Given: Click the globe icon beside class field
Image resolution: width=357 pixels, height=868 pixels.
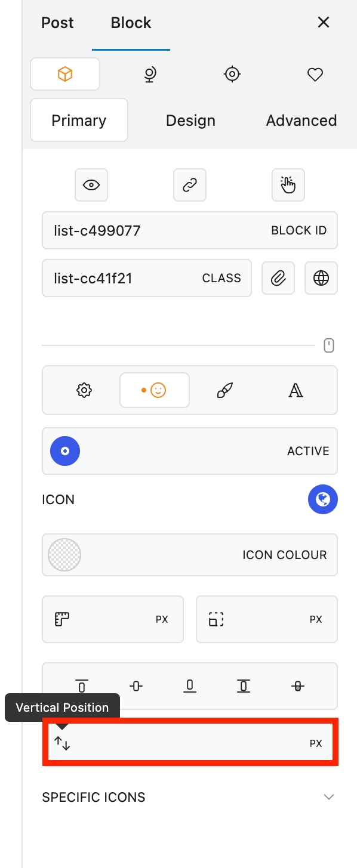Looking at the screenshot, I should click(321, 278).
